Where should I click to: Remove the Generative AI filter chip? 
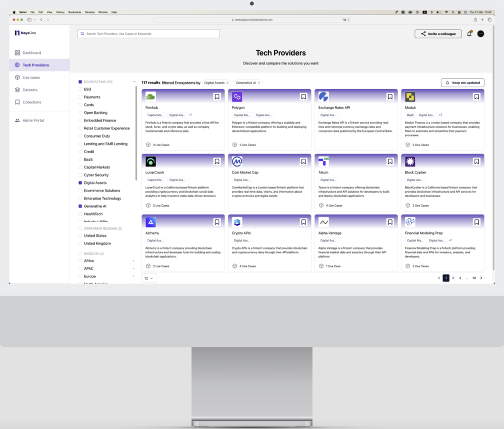(259, 83)
